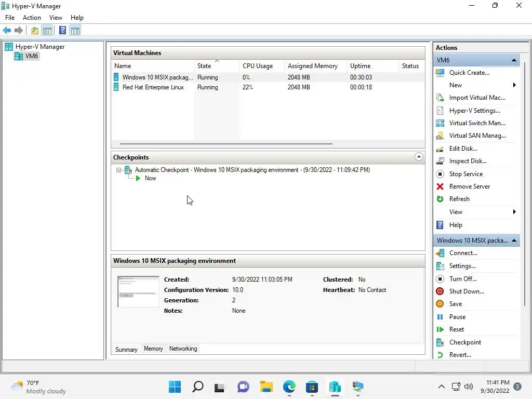532x399 pixels.
Task: Click the Stop Service icon
Action: pos(440,174)
